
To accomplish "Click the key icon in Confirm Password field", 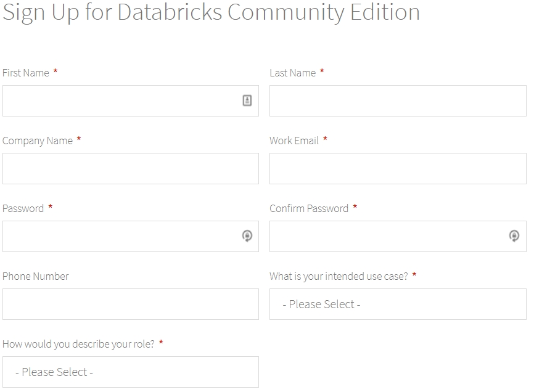I will [514, 236].
